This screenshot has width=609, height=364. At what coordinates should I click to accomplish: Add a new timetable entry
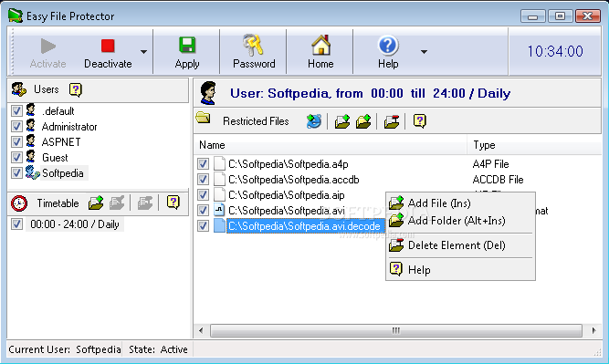point(96,203)
